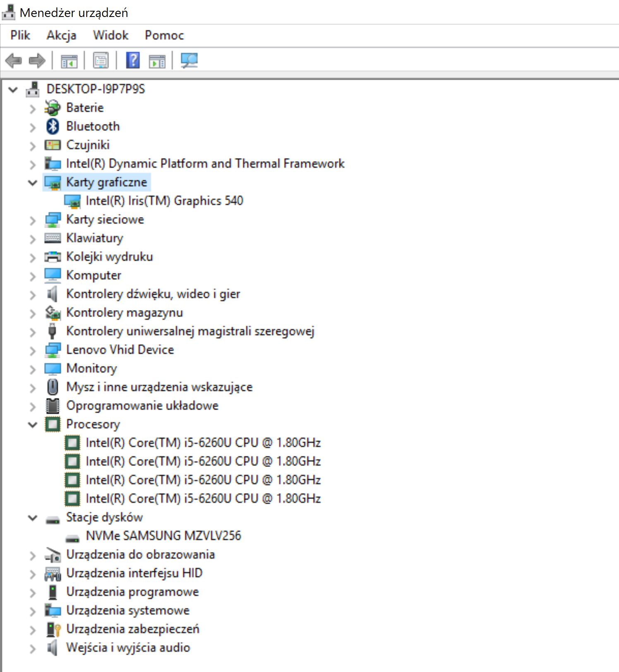The image size is (619, 672).
Task: Expand the Lenovo Vhid Device category
Action: coord(33,351)
